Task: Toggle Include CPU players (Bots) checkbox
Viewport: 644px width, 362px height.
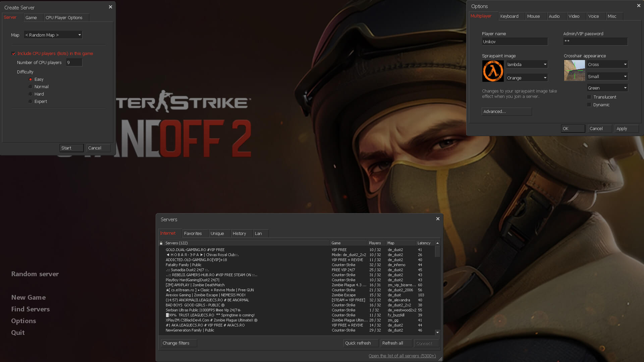Action: pos(13,54)
